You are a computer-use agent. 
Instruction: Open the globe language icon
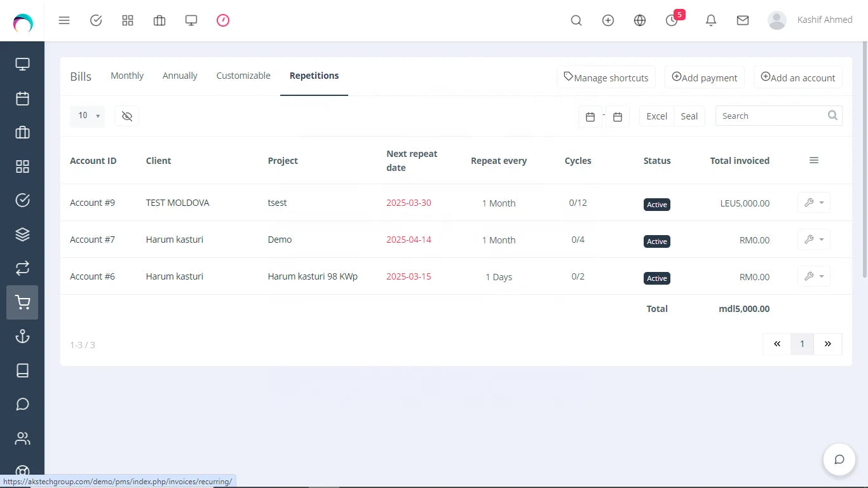click(x=640, y=20)
